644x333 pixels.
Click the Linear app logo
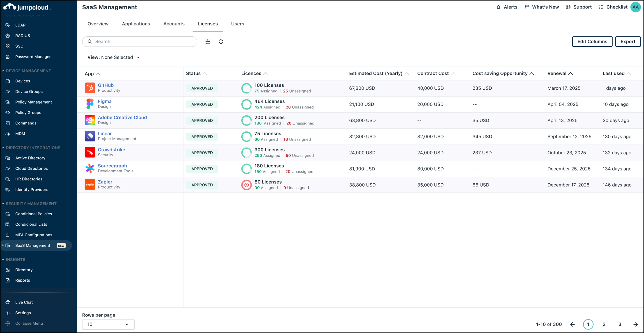pos(90,136)
